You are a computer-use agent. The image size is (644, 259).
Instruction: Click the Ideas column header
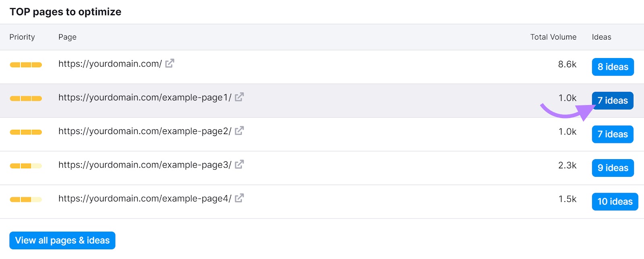[x=601, y=37]
